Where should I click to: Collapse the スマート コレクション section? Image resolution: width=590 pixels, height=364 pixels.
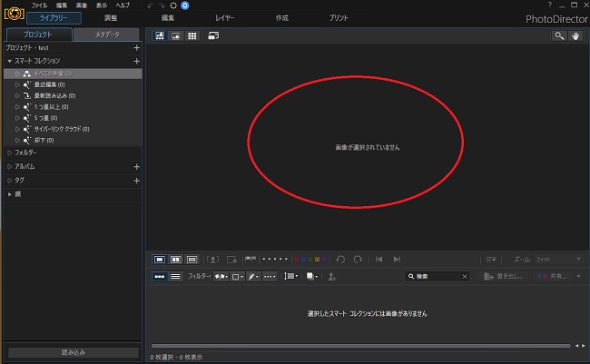click(x=9, y=61)
